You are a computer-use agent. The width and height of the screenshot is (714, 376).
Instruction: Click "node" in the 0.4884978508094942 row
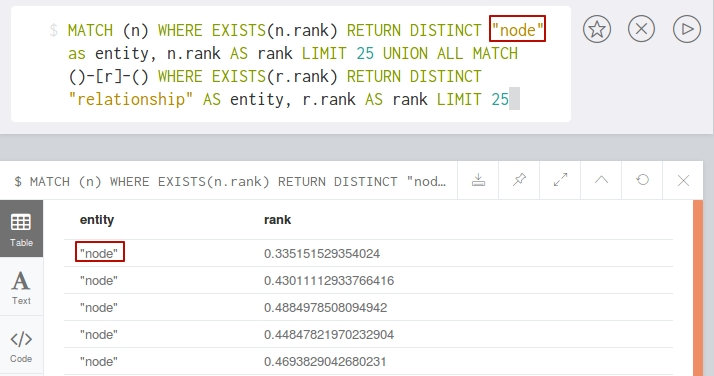pyautogui.click(x=99, y=308)
